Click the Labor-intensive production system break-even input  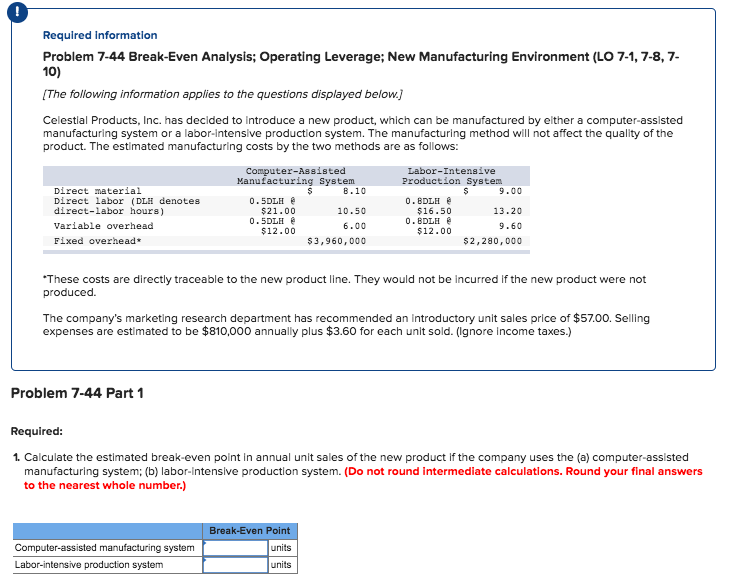[235, 565]
